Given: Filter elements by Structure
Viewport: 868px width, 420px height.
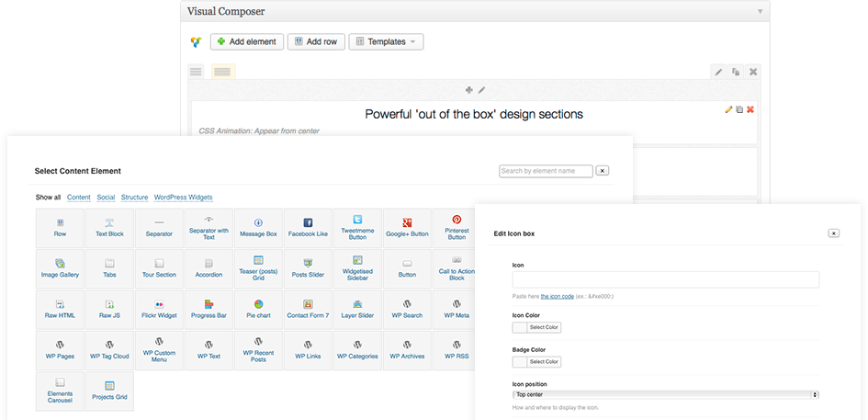Looking at the screenshot, I should tap(134, 198).
